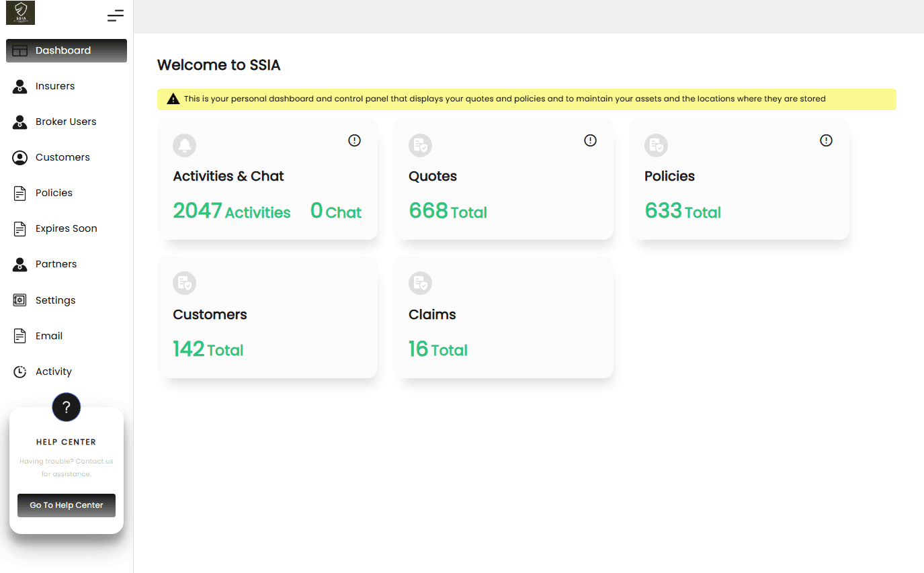Viewport: 924px width, 573px height.
Task: Click the 0 Chat count link
Action: (335, 212)
